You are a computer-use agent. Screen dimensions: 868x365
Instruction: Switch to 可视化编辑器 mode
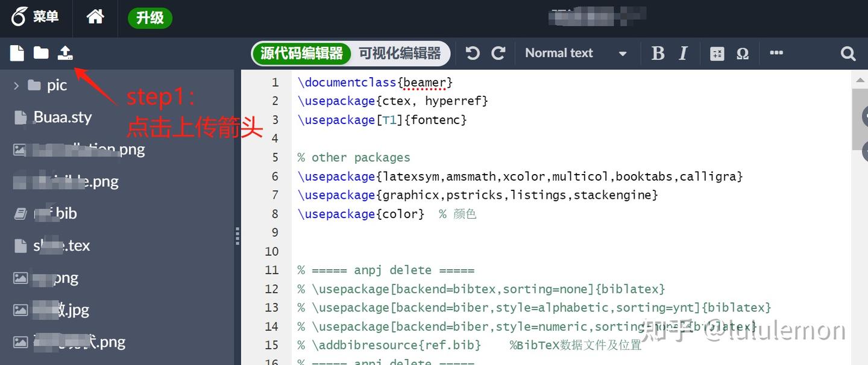[x=400, y=53]
